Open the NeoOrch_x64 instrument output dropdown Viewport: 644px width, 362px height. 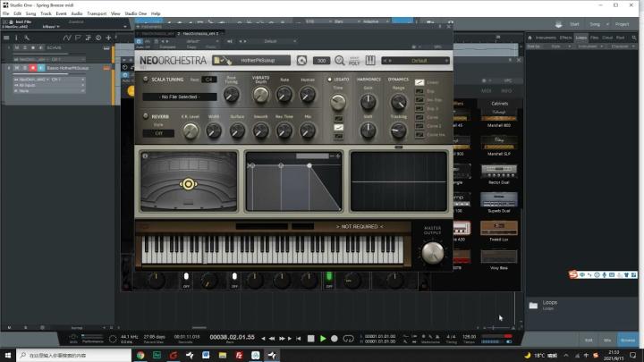click(x=31, y=80)
